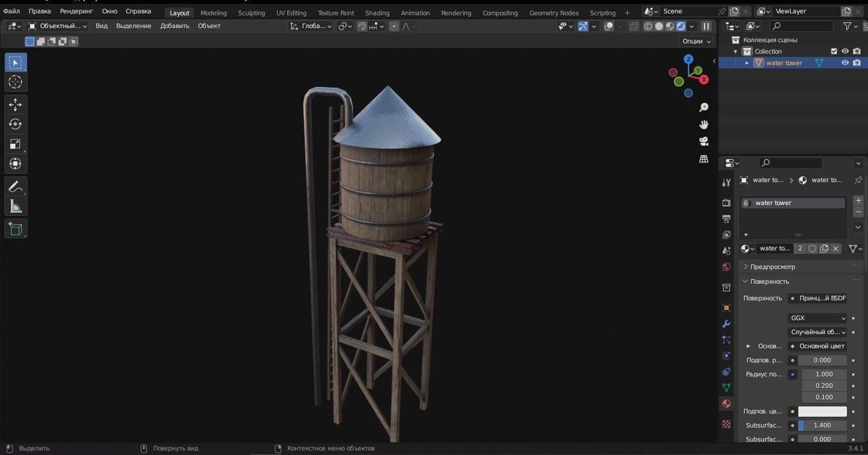The width and height of the screenshot is (868, 455).
Task: Select the Rotate tool
Action: (15, 124)
